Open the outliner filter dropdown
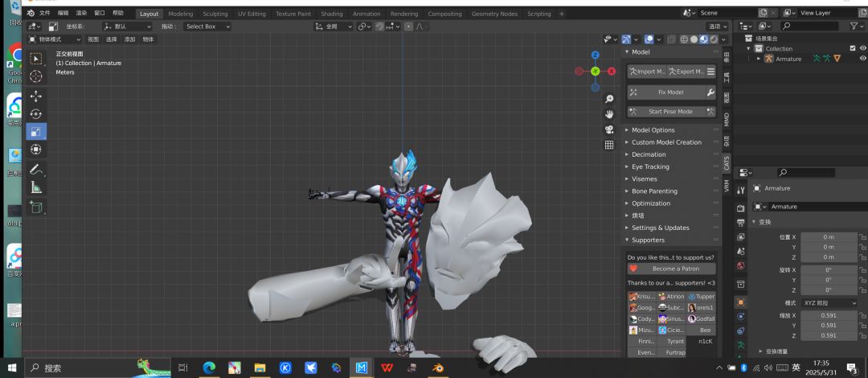868x378 pixels. 857,26
